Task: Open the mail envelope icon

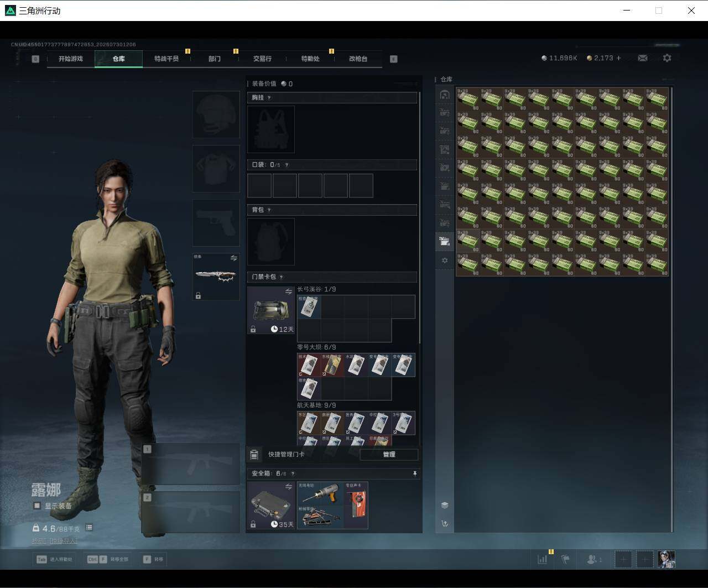Action: pos(643,58)
